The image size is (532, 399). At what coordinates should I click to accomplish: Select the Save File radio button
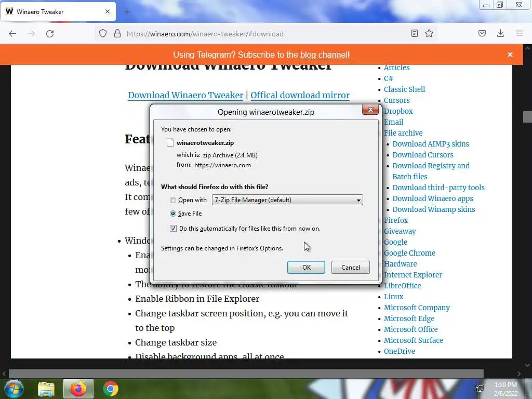pyautogui.click(x=173, y=214)
